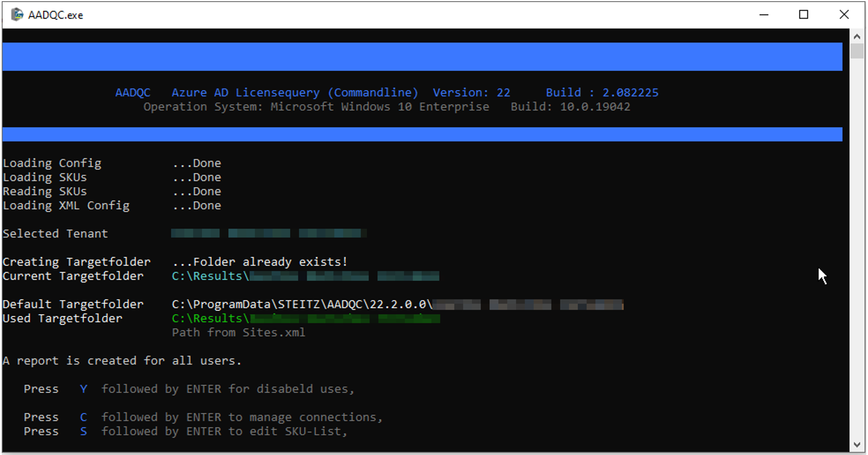Click the scrollbar up arrow

(x=857, y=36)
